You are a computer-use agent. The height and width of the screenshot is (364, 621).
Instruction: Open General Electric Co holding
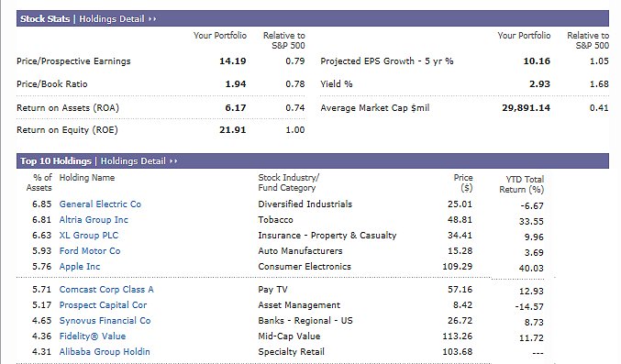click(100, 204)
